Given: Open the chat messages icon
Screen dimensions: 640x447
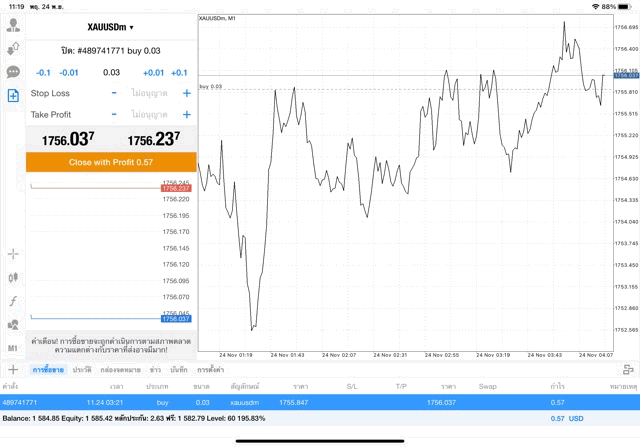Looking at the screenshot, I should (x=13, y=72).
